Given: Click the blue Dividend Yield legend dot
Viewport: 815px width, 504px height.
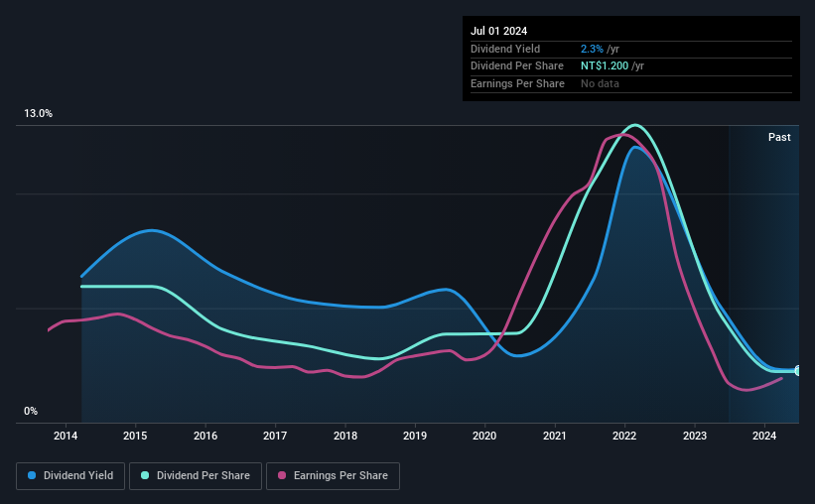Looking at the screenshot, I should 32,475.
